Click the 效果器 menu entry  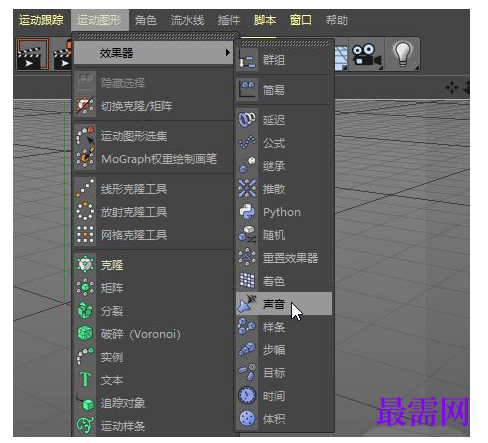click(153, 52)
